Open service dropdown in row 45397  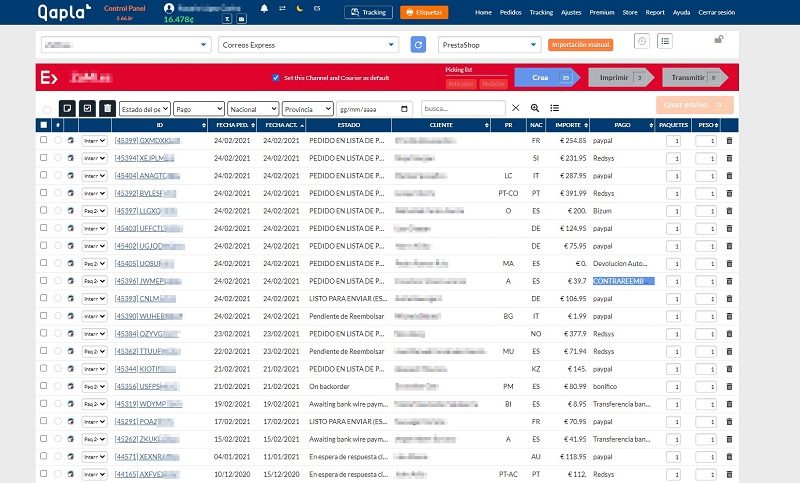(94, 211)
